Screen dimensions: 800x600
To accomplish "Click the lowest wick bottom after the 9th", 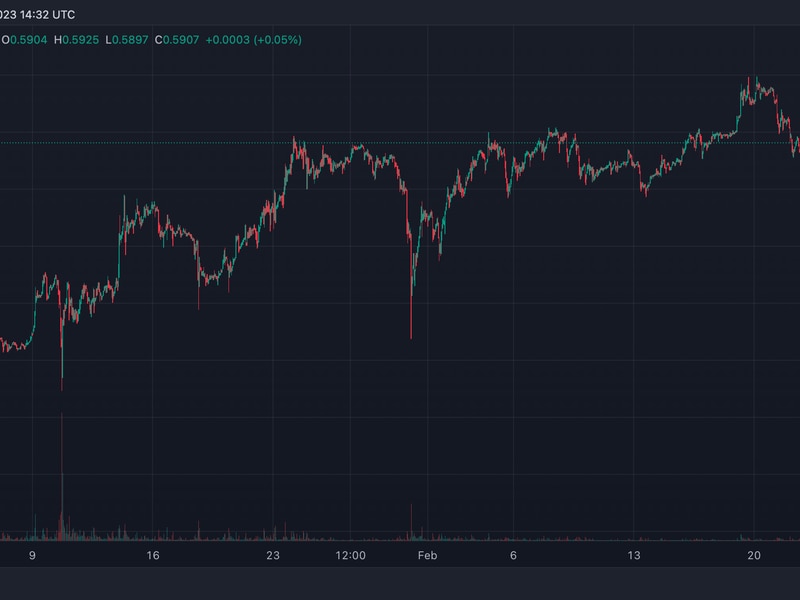I will tap(62, 385).
